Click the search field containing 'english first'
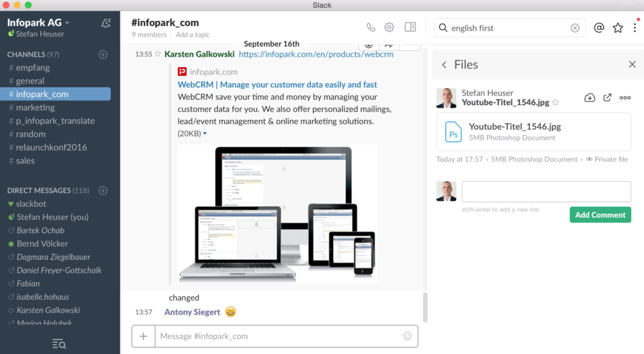 click(x=509, y=28)
